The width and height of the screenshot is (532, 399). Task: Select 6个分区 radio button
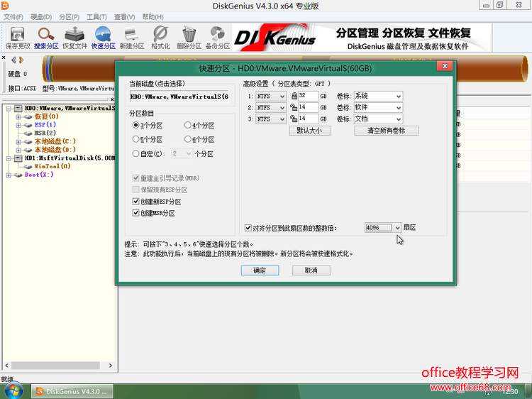188,139
